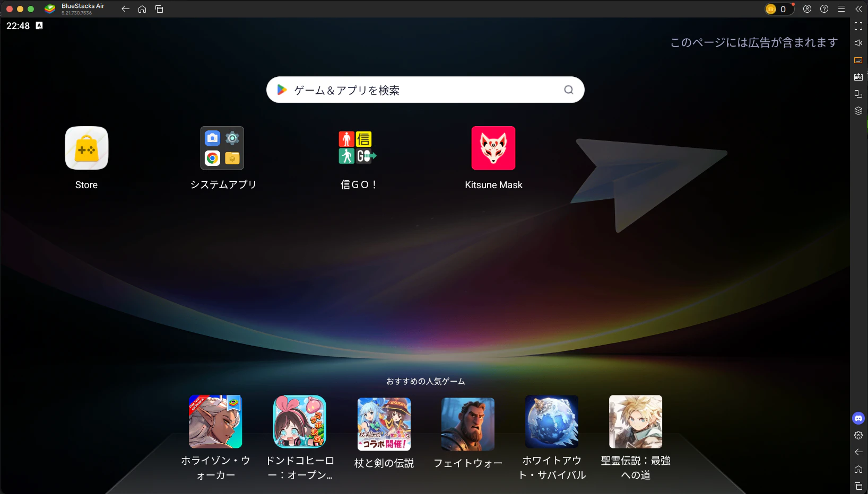
Task: Collapse the right sidebar with double chevron
Action: coord(858,9)
